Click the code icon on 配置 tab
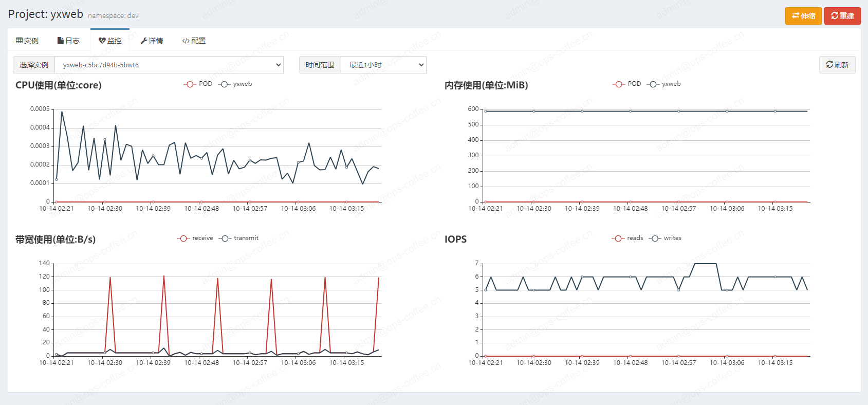 [x=186, y=41]
